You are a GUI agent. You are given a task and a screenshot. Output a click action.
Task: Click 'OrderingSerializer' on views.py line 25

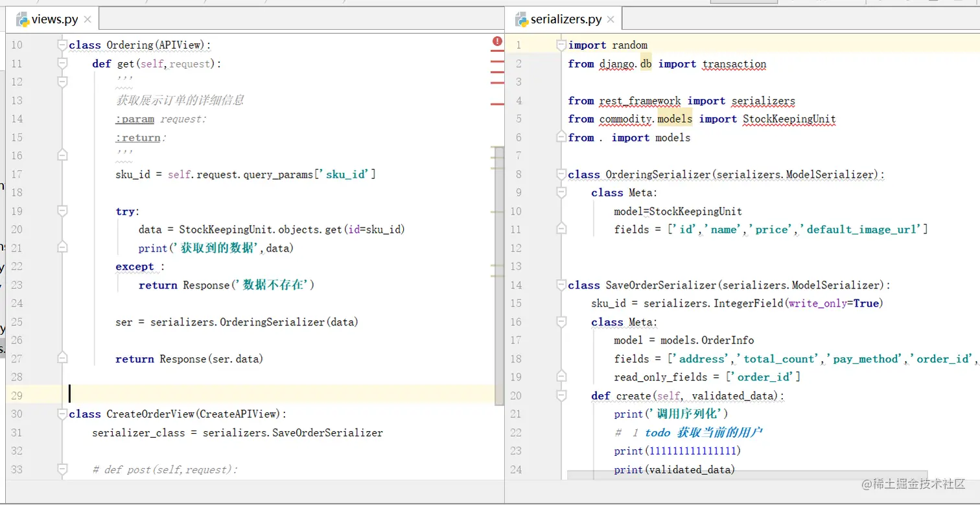pos(272,322)
